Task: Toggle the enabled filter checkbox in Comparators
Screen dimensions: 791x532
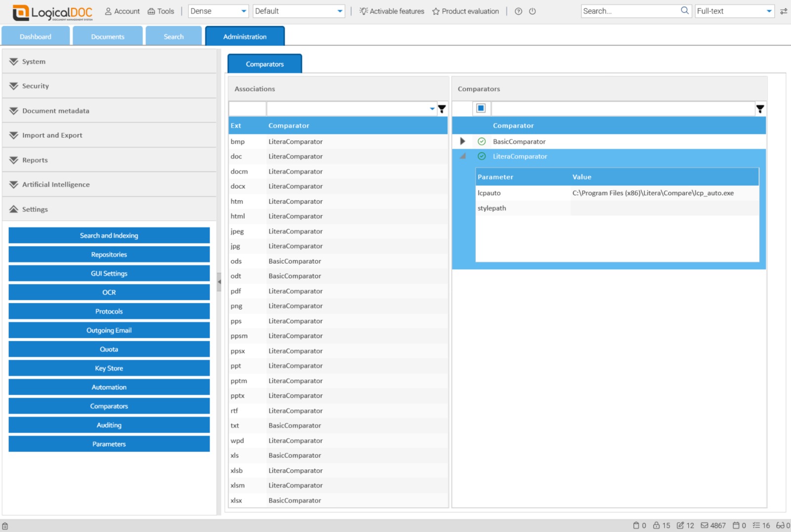Action: pos(481,108)
